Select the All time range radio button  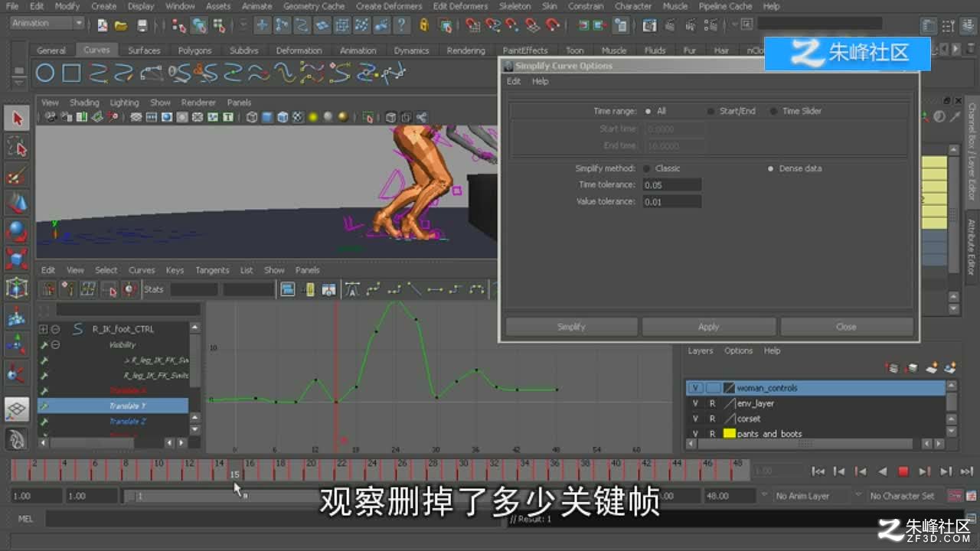(x=648, y=111)
